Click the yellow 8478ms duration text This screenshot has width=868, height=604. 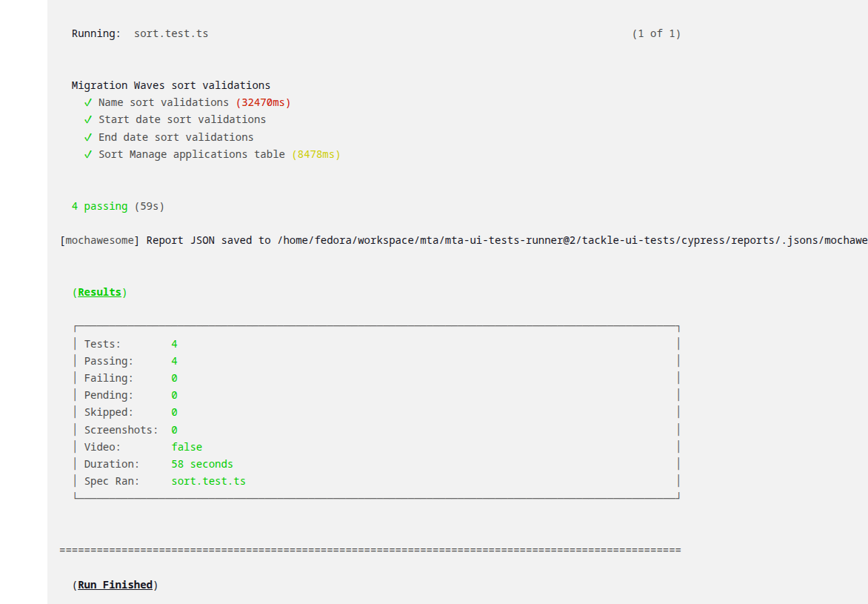click(316, 154)
